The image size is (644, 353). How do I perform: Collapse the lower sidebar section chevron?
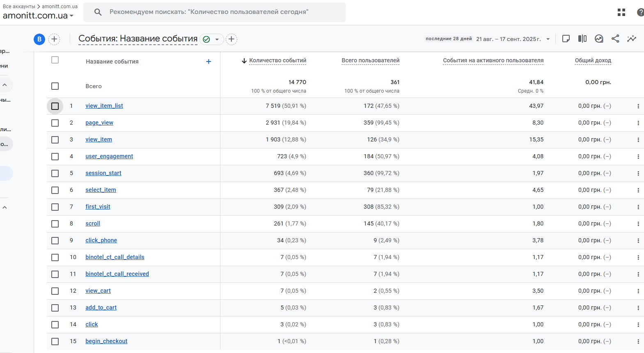[5, 207]
